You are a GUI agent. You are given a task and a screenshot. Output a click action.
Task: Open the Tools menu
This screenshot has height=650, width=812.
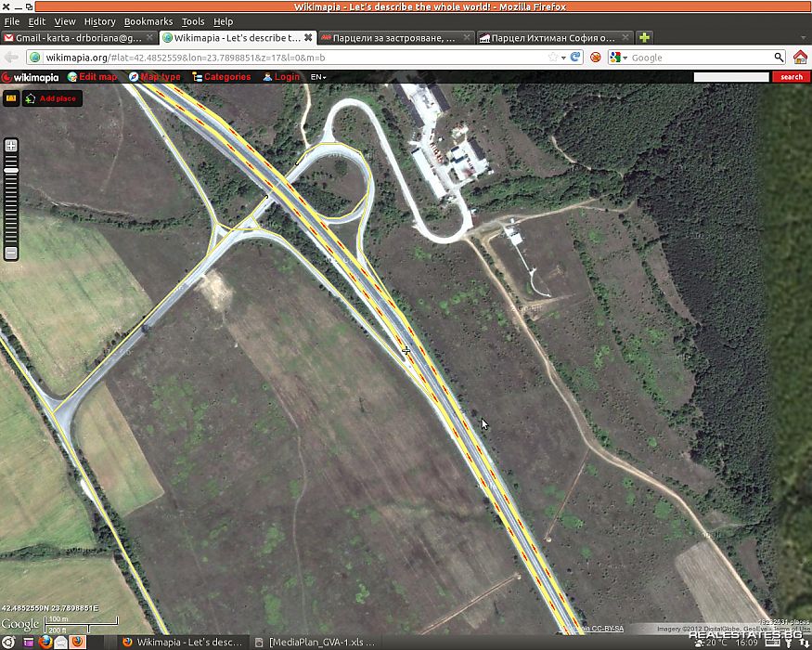point(193,21)
